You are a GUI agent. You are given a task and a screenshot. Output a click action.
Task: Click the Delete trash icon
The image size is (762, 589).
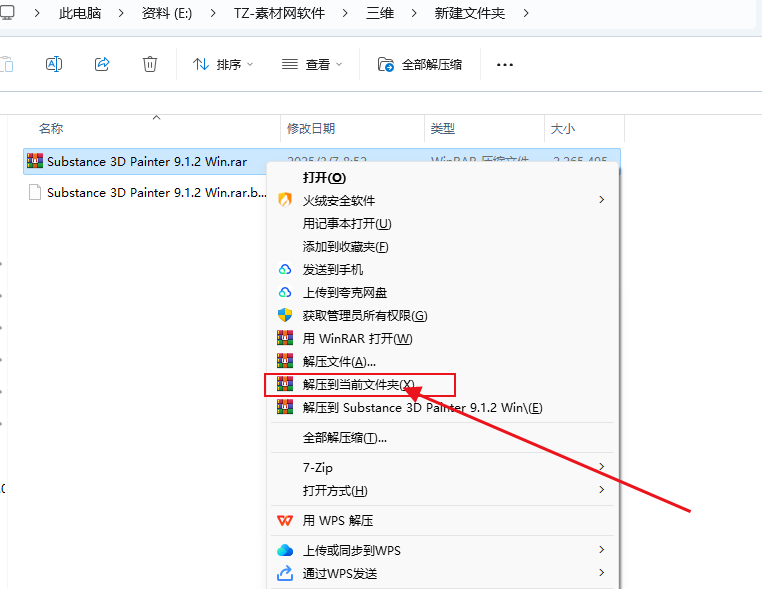click(150, 64)
